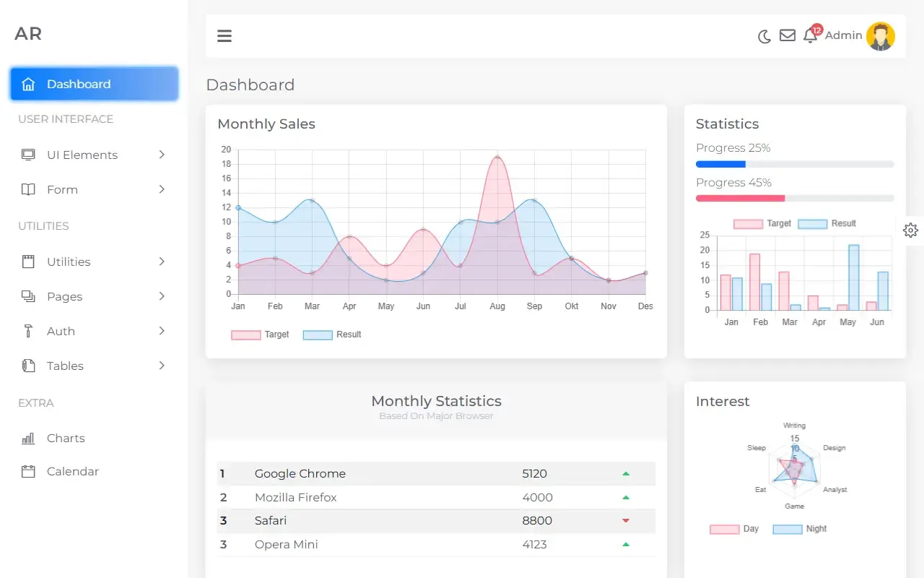Open Charts in the sidebar

[66, 438]
